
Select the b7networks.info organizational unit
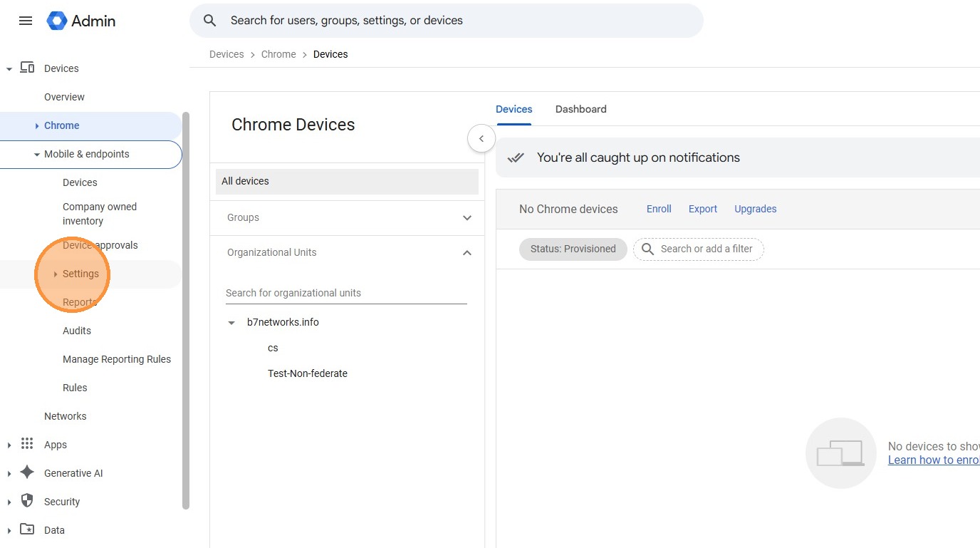pos(283,322)
